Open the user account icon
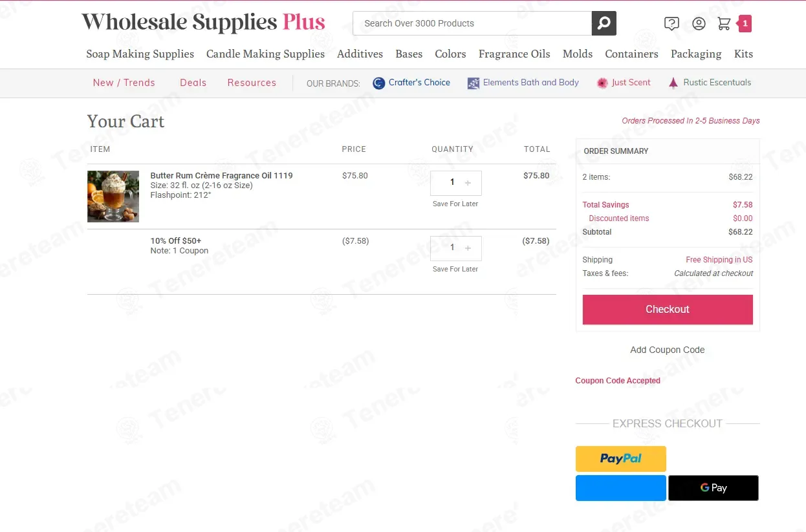The width and height of the screenshot is (806, 532). point(699,24)
